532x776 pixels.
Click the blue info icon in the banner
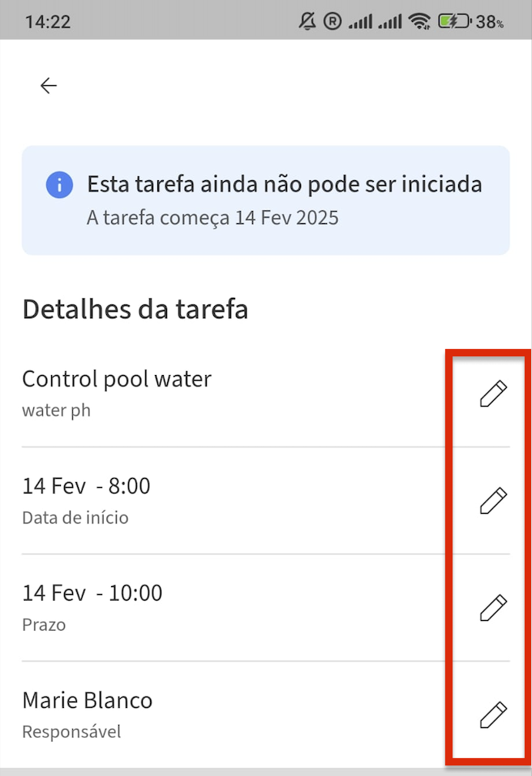click(x=58, y=184)
